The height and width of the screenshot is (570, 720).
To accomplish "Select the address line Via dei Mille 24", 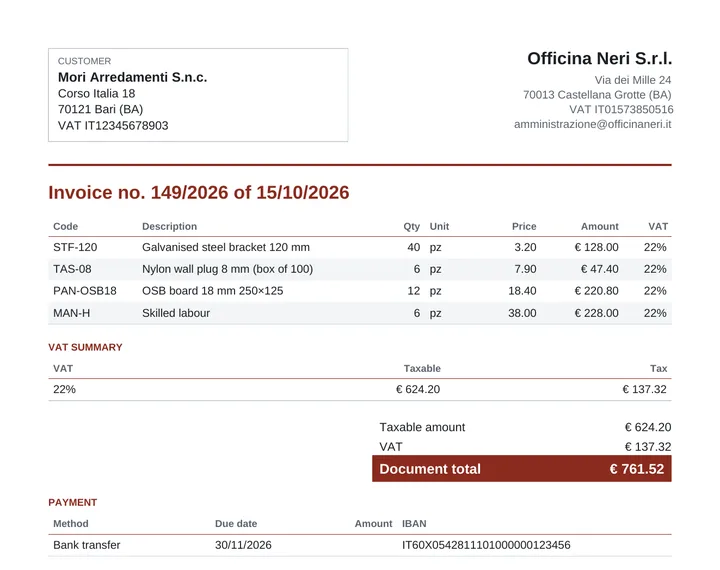I will [633, 80].
